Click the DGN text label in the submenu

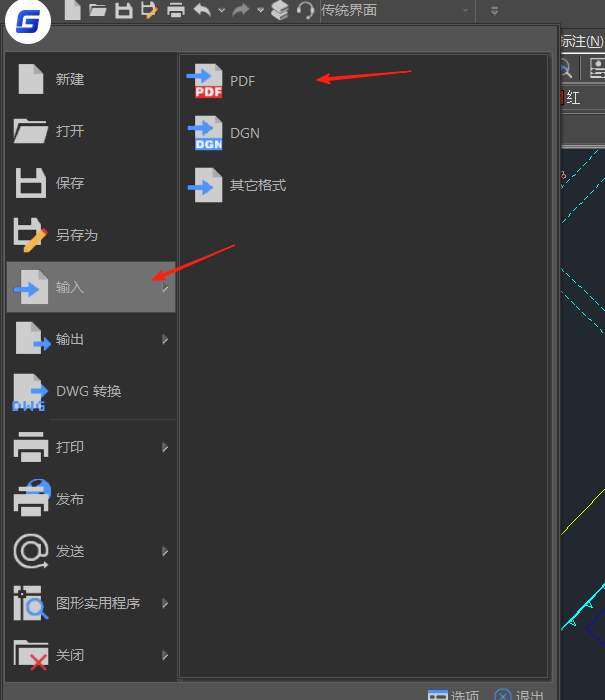(245, 133)
